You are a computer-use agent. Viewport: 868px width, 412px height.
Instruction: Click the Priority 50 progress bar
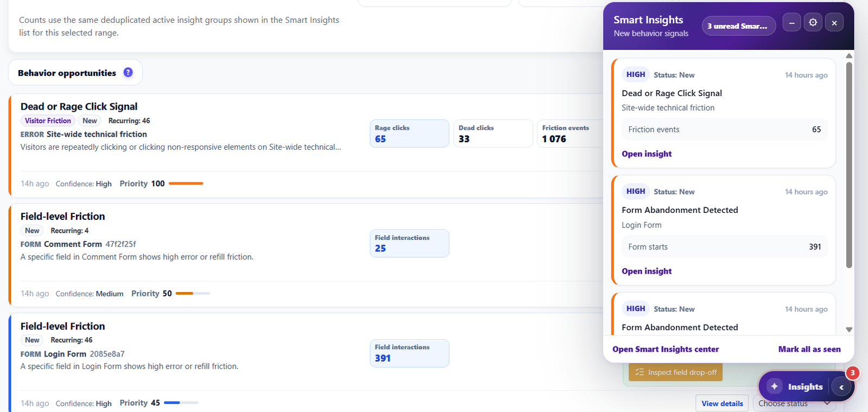coord(193,293)
